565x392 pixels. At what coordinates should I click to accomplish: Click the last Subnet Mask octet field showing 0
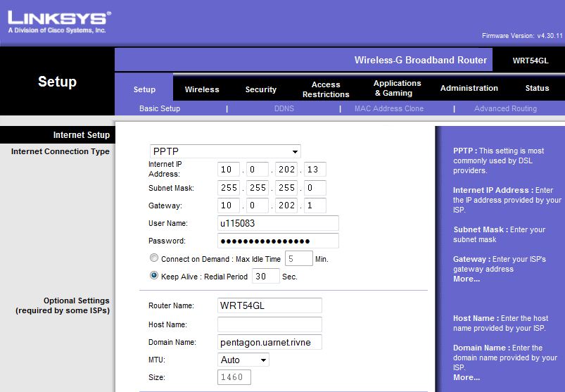(315, 188)
